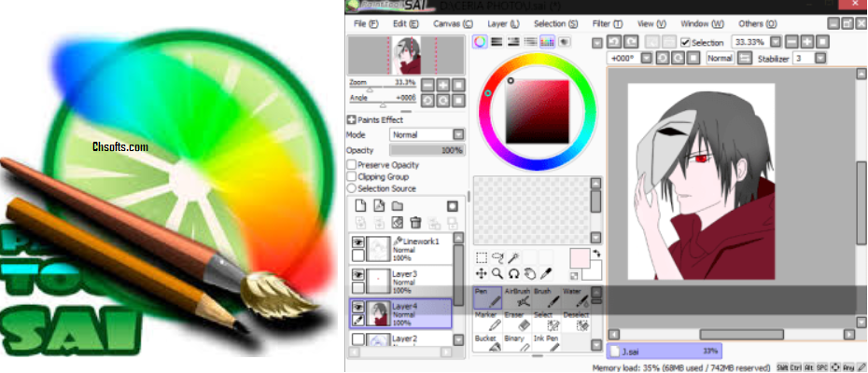Clear the layer with the eraser-square icon
This screenshot has height=373, width=868.
(397, 223)
